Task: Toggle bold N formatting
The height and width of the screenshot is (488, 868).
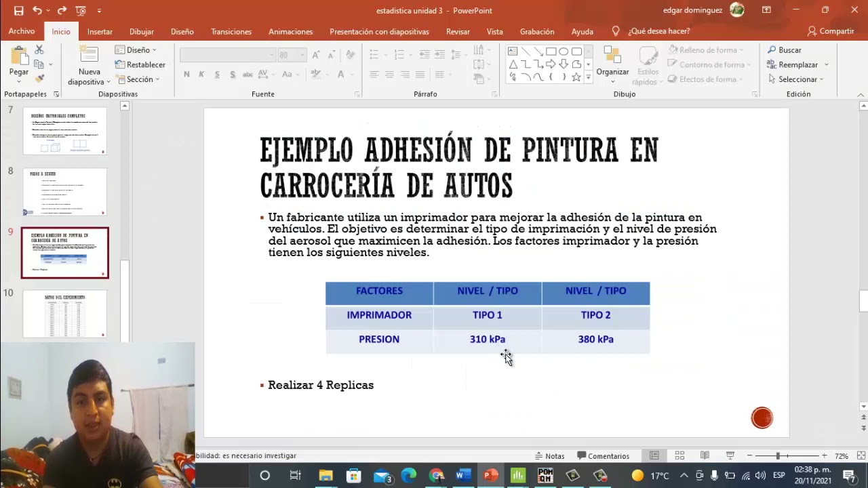Action: coord(186,75)
